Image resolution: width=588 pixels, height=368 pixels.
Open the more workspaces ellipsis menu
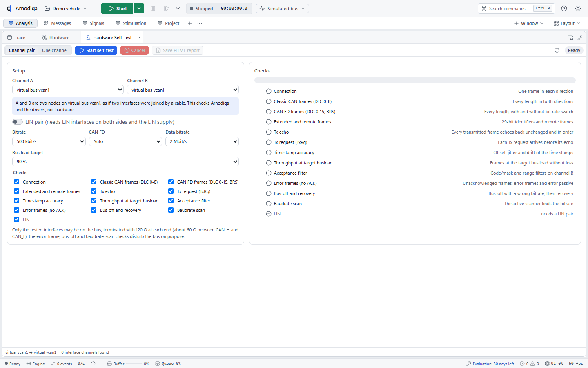[x=200, y=23]
